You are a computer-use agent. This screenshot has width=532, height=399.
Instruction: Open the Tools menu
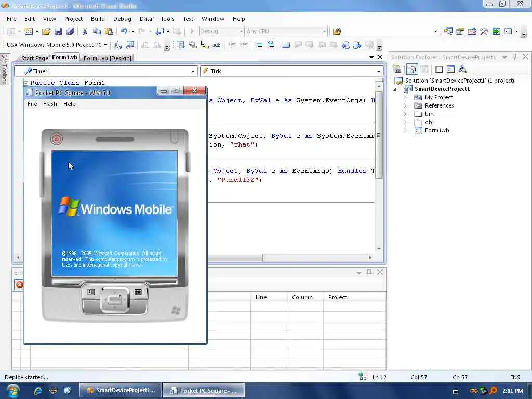[x=167, y=19]
